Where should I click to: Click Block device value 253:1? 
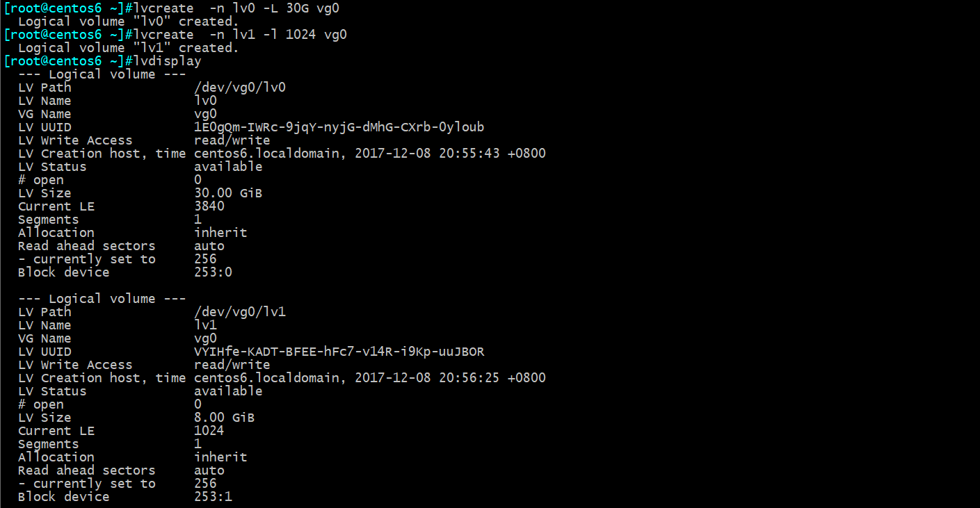214,497
